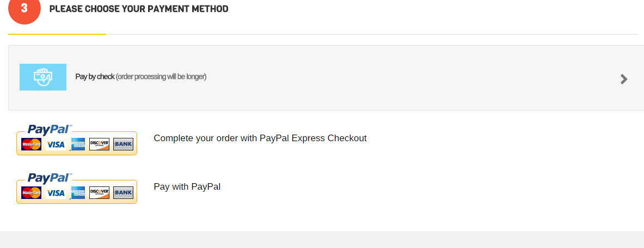Click MasterCard icon in Pay with PayPal button
The height and width of the screenshot is (248, 644).
pyautogui.click(x=31, y=193)
